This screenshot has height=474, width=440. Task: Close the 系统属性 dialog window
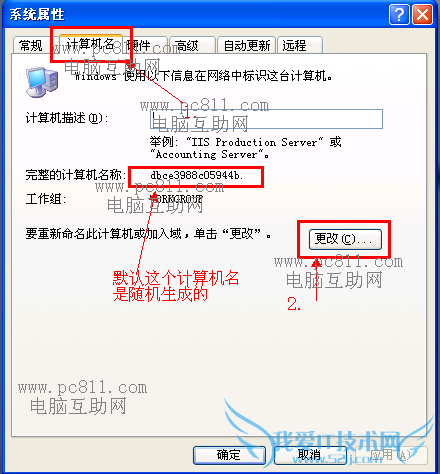click(423, 15)
